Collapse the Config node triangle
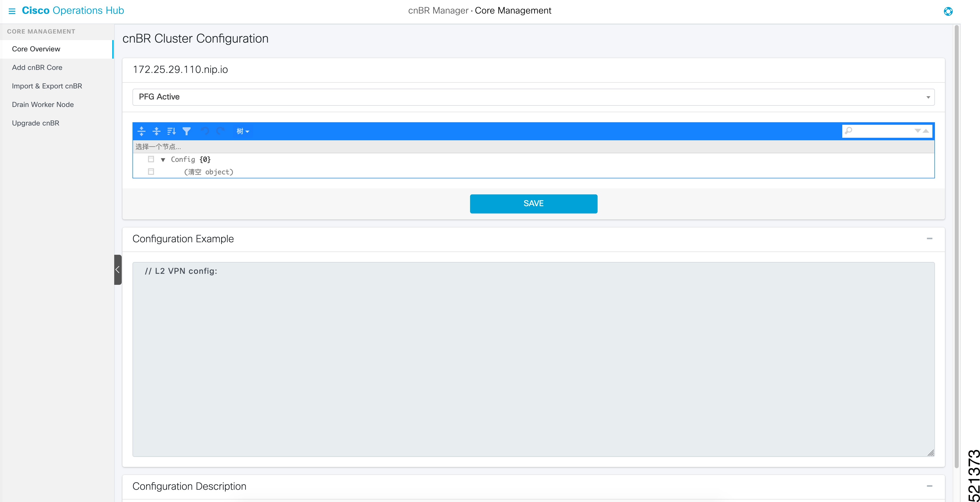This screenshot has width=980, height=502. tap(163, 160)
